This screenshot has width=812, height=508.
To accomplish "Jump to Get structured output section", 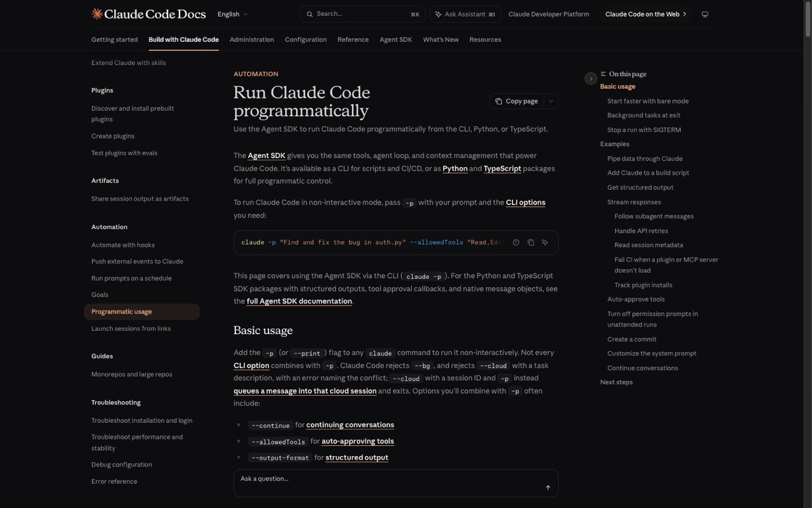I will click(640, 187).
